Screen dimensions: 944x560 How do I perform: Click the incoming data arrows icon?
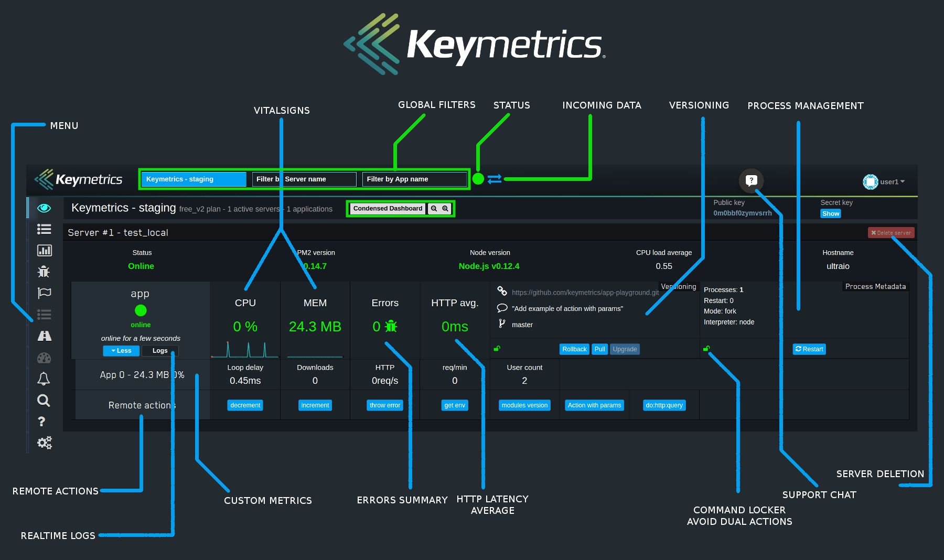(495, 179)
